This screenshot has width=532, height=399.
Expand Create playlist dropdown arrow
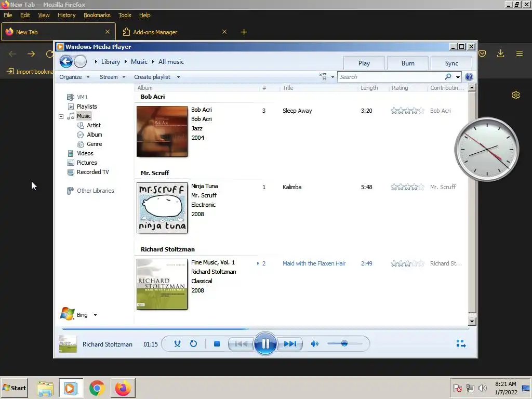coord(178,77)
